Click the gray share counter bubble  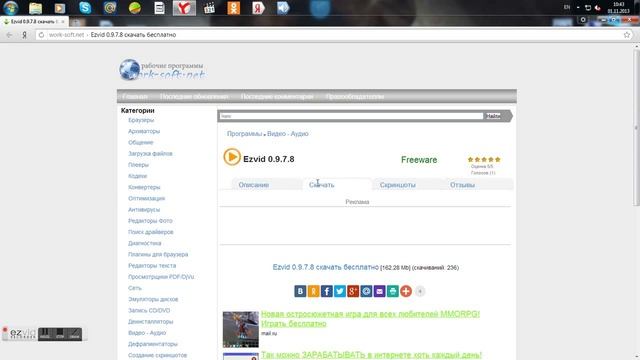[x=420, y=291]
